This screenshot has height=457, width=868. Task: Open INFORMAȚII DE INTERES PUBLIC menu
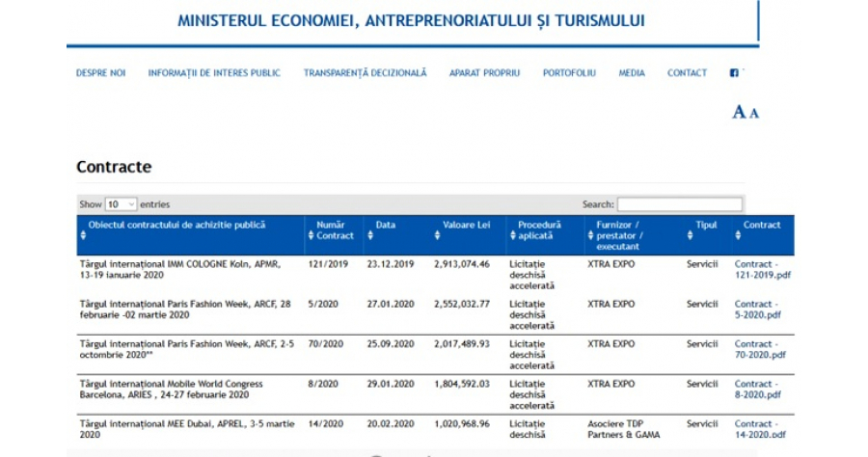click(x=214, y=73)
